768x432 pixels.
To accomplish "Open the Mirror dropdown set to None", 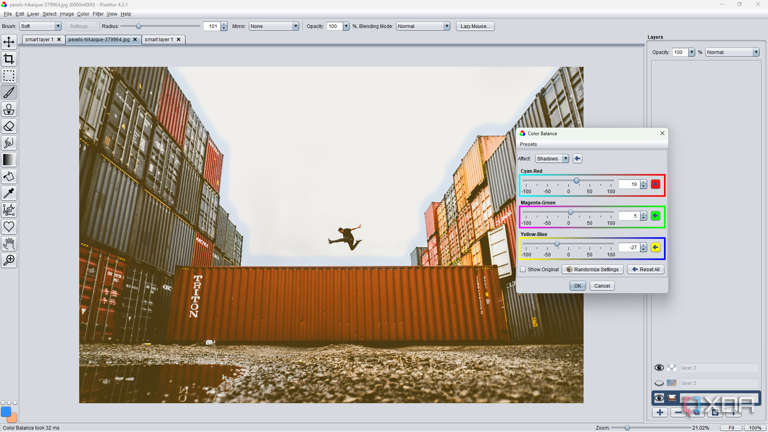I will [273, 26].
